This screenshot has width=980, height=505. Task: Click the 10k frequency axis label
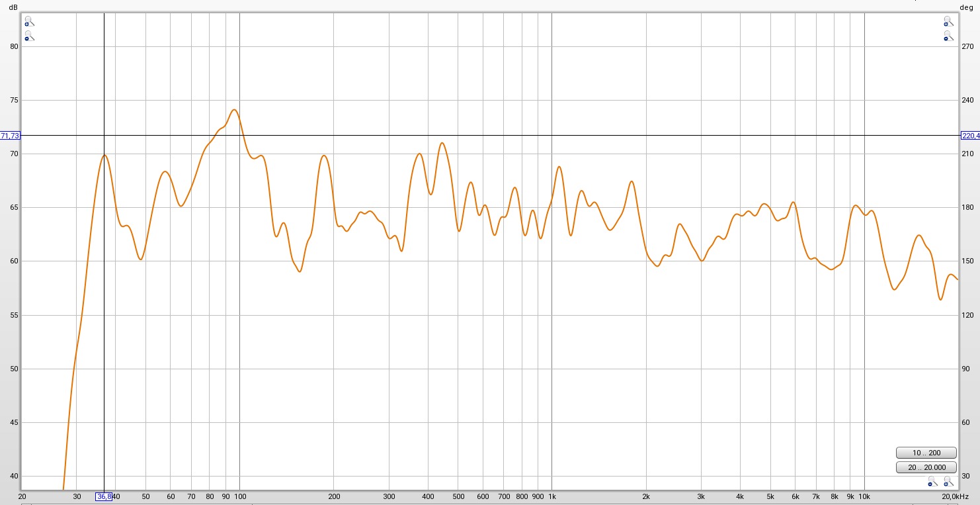tap(864, 496)
